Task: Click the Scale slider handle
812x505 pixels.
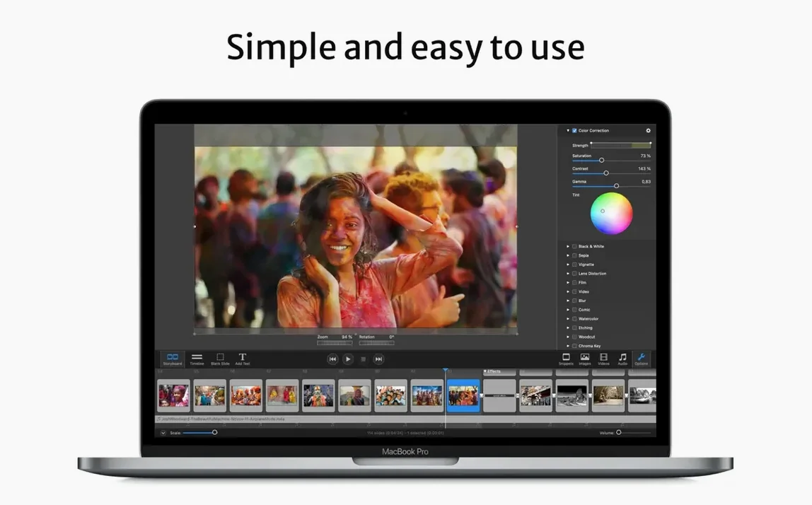Action: click(x=214, y=432)
